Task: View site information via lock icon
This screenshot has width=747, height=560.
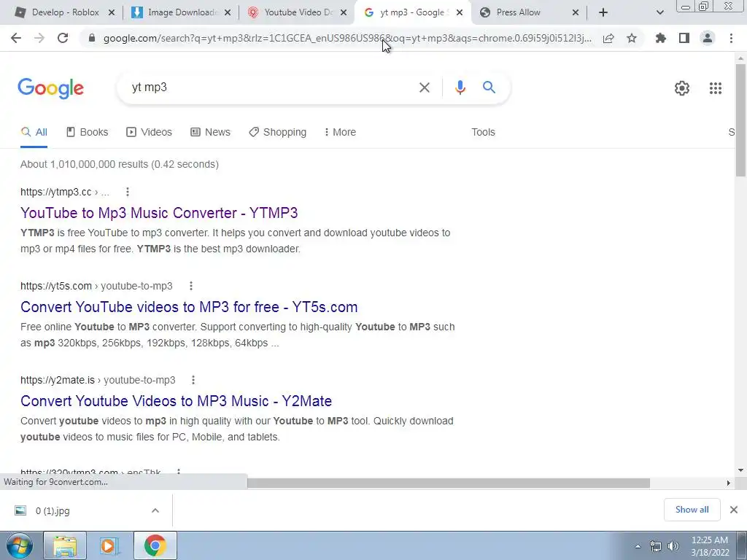Action: (92, 38)
